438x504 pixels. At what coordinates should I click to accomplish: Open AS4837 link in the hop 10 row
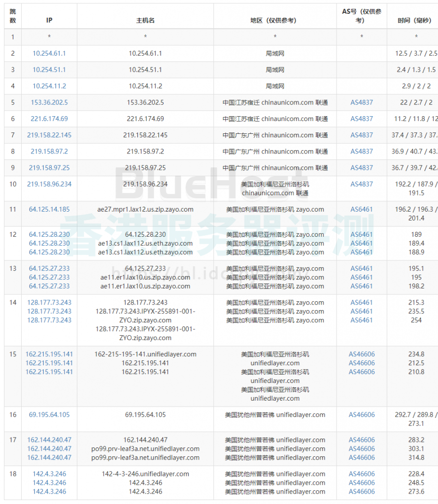[x=362, y=184]
